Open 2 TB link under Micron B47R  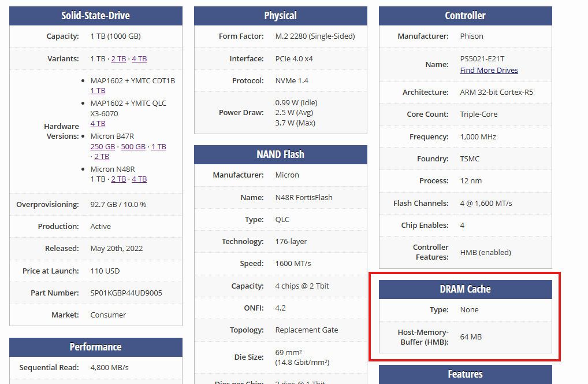[102, 157]
